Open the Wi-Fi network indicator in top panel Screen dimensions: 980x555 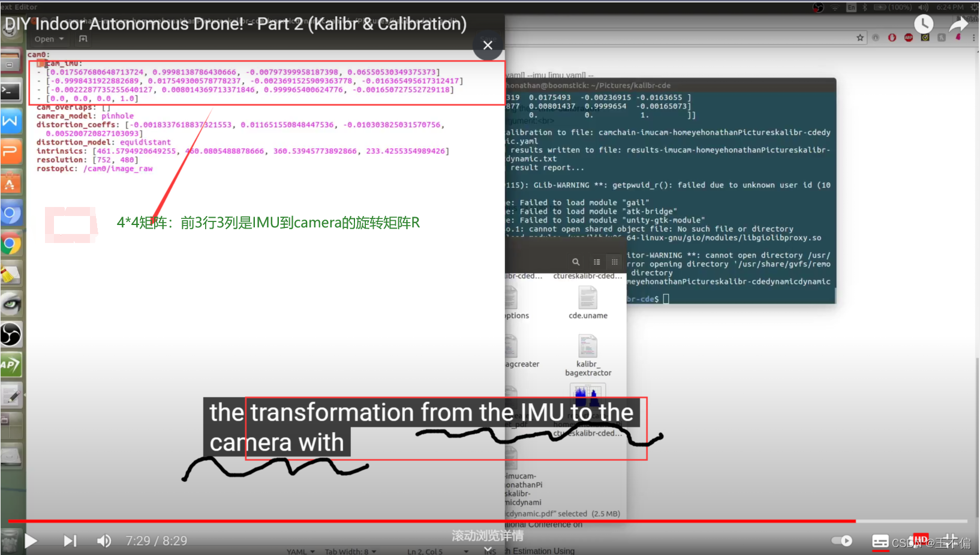835,7
